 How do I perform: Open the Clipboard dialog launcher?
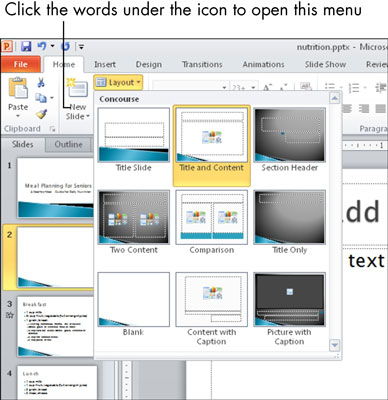[x=52, y=129]
